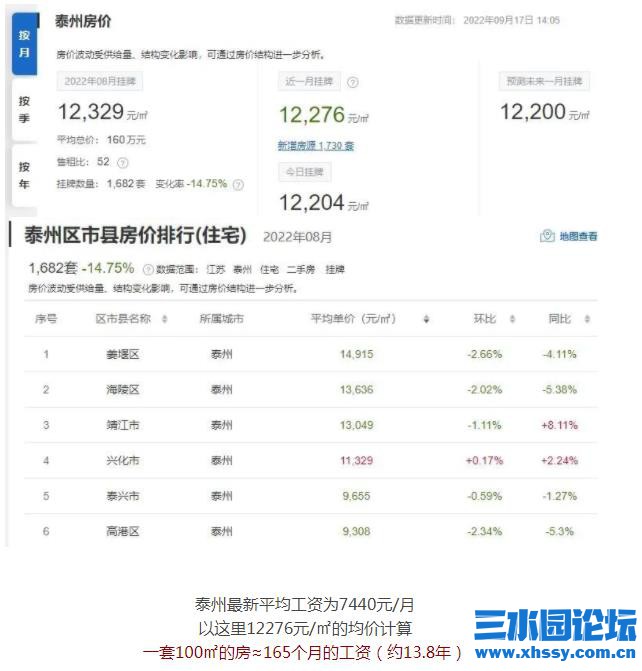This screenshot has width=642, height=671.
Task: Select the 高港区 row name
Action: pyautogui.click(x=123, y=532)
